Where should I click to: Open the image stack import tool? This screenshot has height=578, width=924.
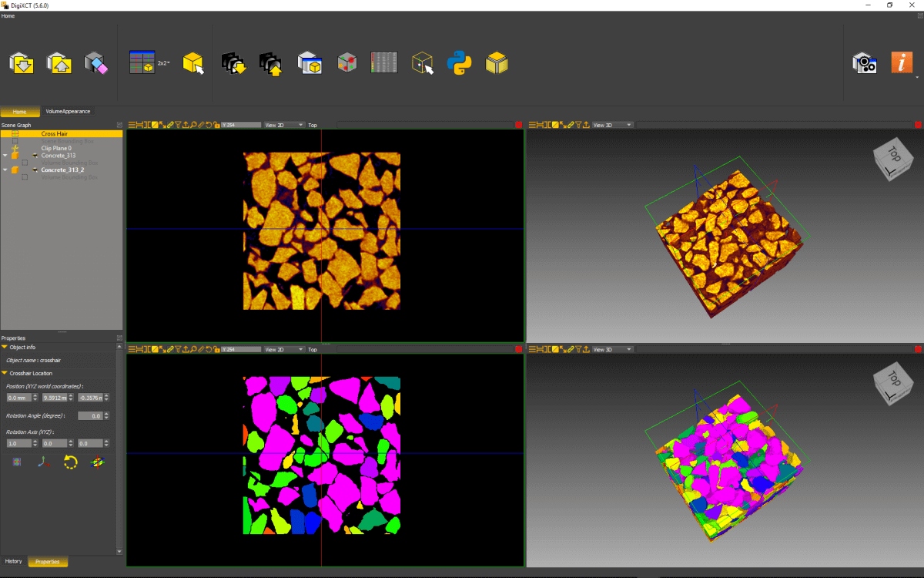(233, 63)
